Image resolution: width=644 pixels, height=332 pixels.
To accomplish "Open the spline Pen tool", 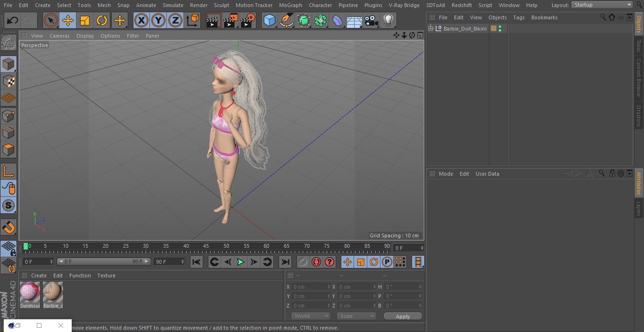I will tap(287, 20).
